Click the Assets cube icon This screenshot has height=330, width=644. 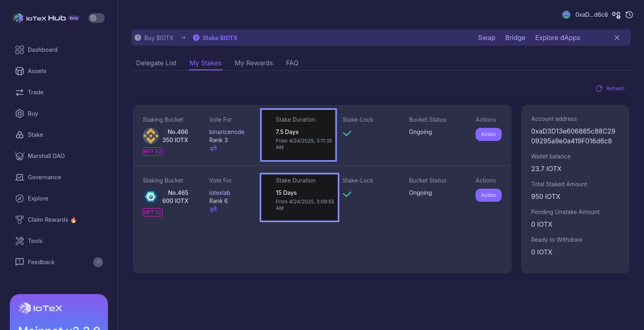pyautogui.click(x=20, y=71)
